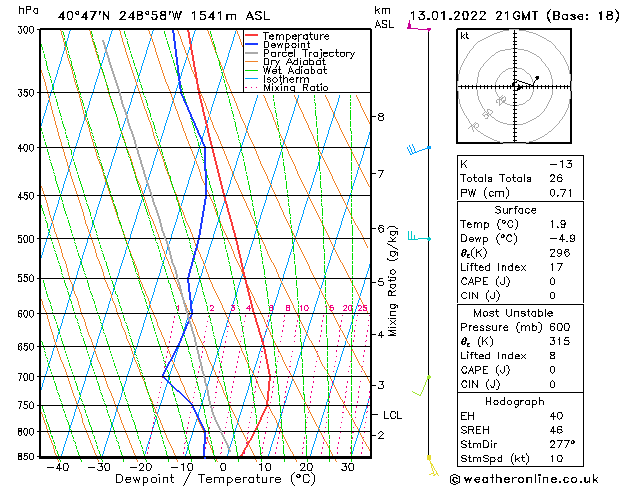Click the Mixing Ratio legend entry

(x=287, y=87)
